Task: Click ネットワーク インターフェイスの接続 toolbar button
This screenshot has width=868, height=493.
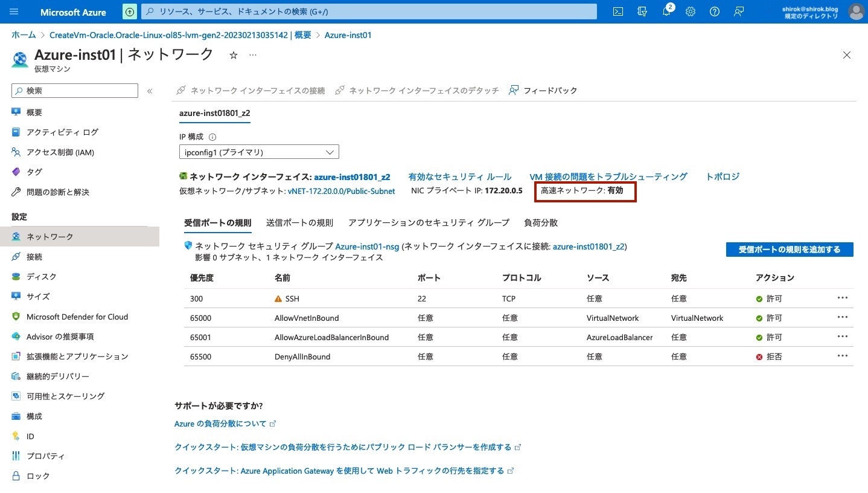Action: tap(251, 91)
